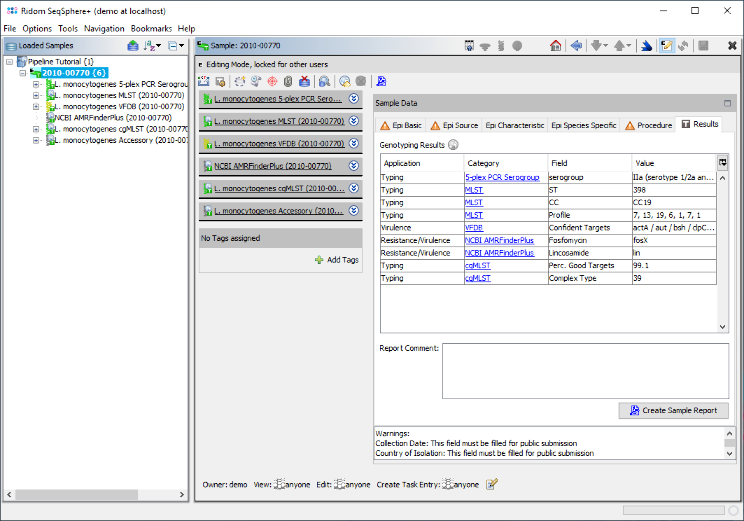Open the grey down arrow dropdown
Viewport: 744px width, 521px height.
coord(599,46)
